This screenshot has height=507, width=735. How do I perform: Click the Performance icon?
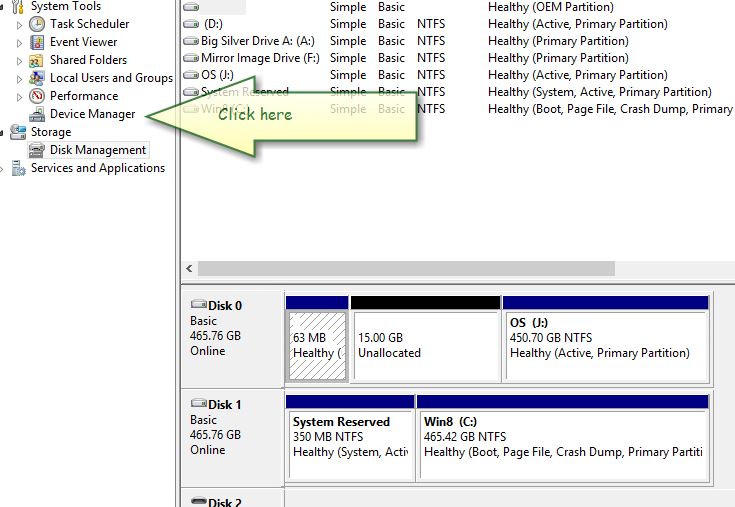pyautogui.click(x=37, y=96)
